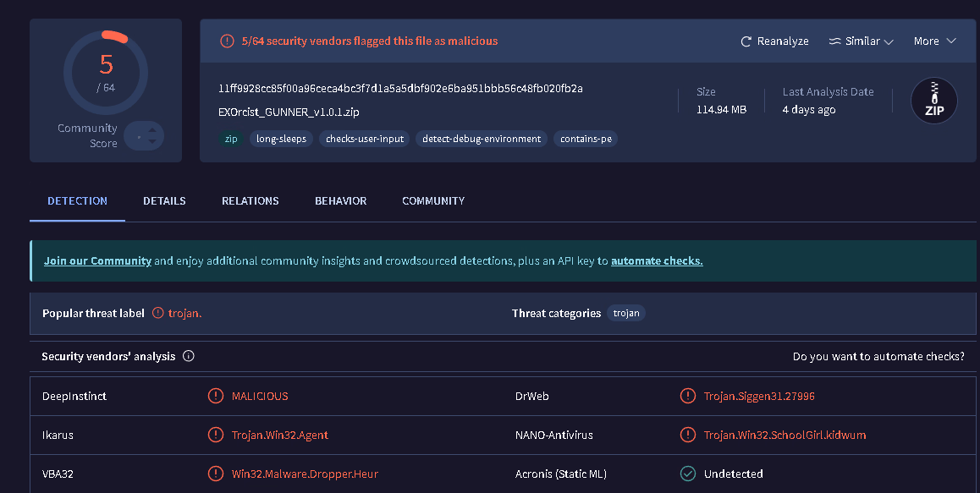The width and height of the screenshot is (980, 493).
Task: Click the 5/64 detection score ring
Action: (106, 73)
